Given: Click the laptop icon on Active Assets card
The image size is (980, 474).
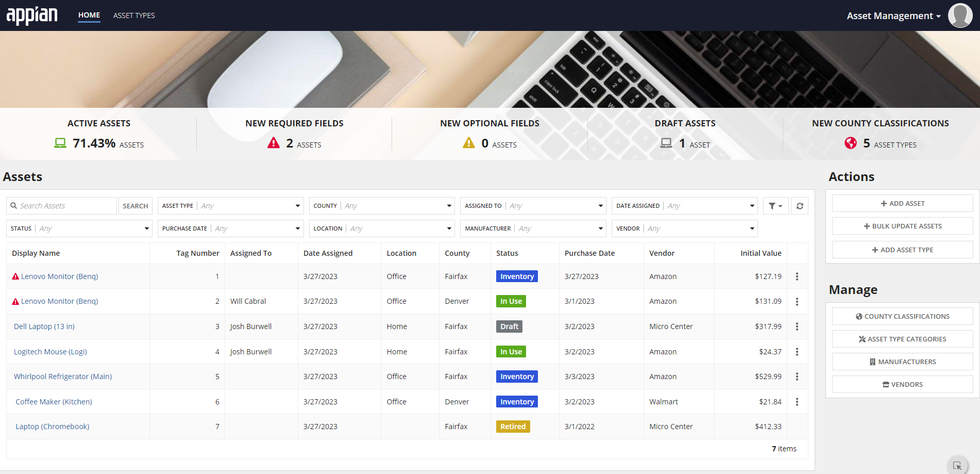Looking at the screenshot, I should 60,143.
